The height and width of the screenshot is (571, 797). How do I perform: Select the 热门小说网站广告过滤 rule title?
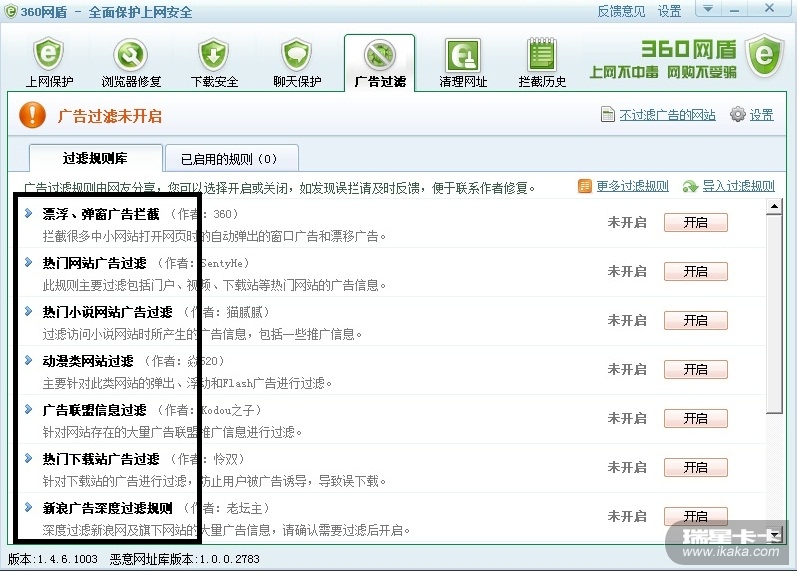(x=107, y=312)
